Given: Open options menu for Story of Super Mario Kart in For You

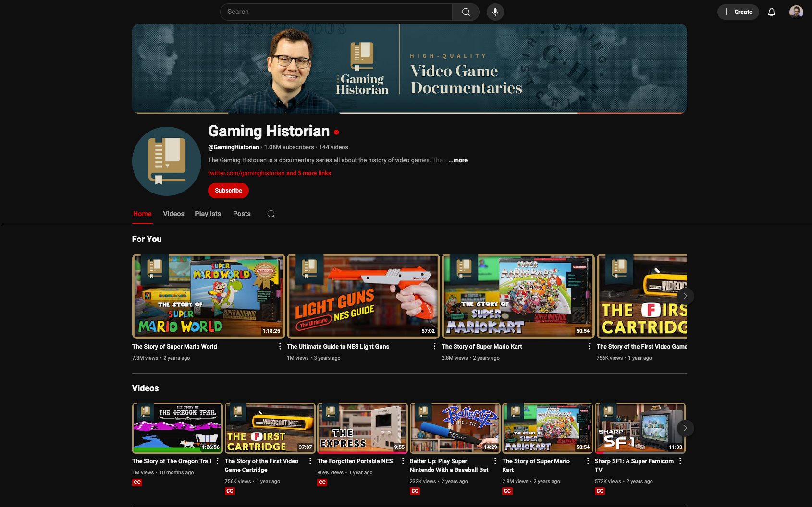Looking at the screenshot, I should [x=590, y=346].
